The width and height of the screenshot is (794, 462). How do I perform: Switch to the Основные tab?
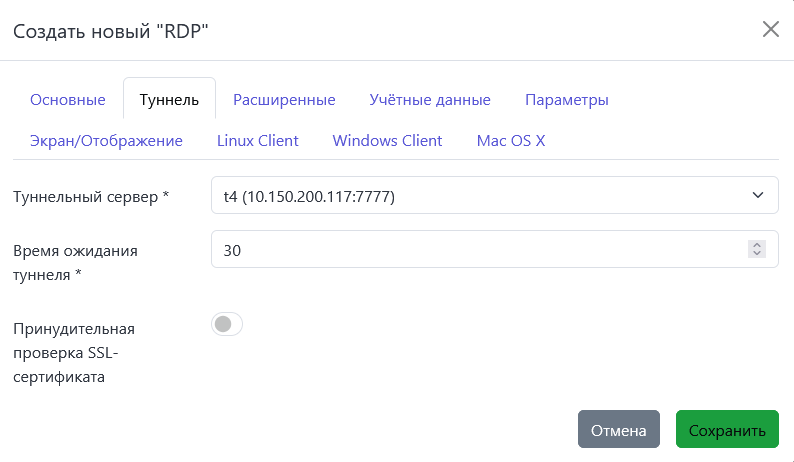[x=68, y=100]
